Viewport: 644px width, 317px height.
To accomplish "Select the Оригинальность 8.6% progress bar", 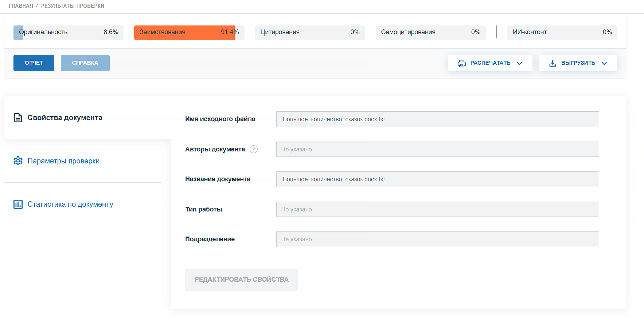I will tap(69, 32).
